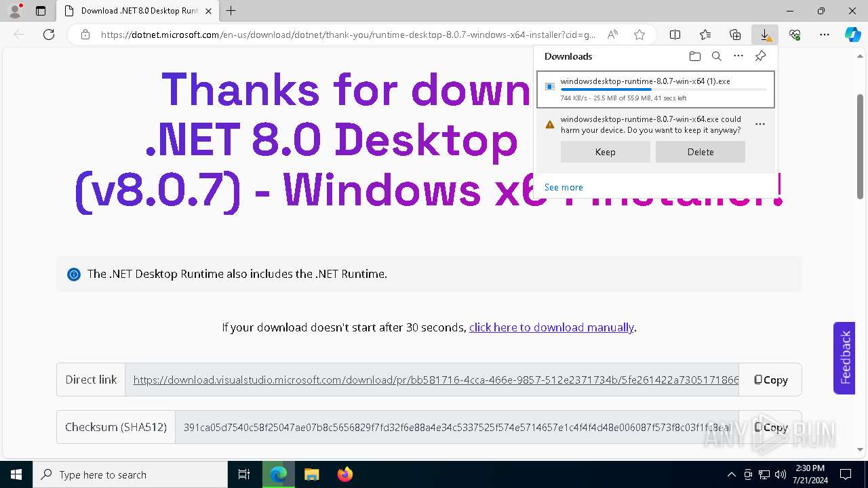868x488 pixels.
Task: Open the Direct link download URL
Action: [436, 380]
